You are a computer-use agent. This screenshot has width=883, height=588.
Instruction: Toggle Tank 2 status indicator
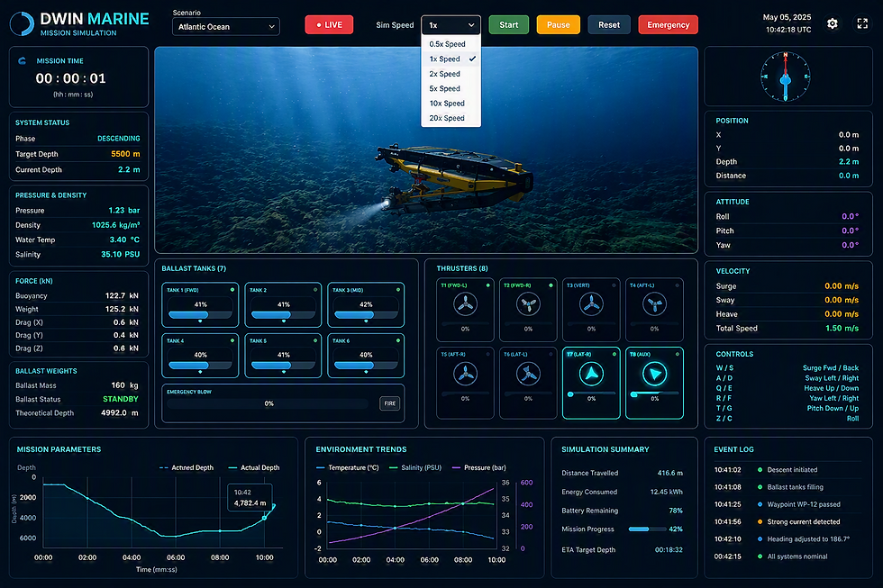click(x=314, y=290)
